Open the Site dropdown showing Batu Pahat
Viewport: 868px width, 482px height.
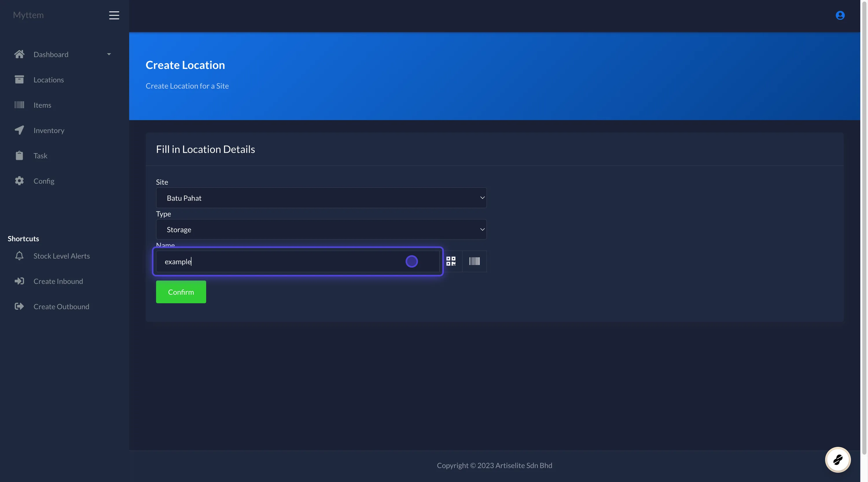pyautogui.click(x=321, y=198)
